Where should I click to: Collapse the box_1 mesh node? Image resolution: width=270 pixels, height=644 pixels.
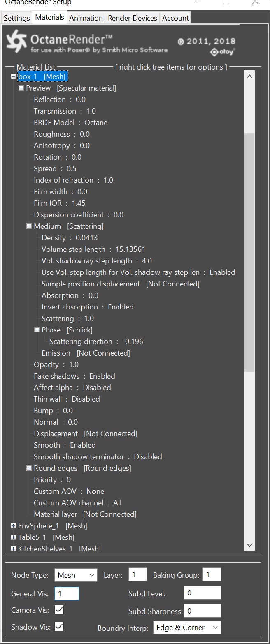click(x=14, y=77)
